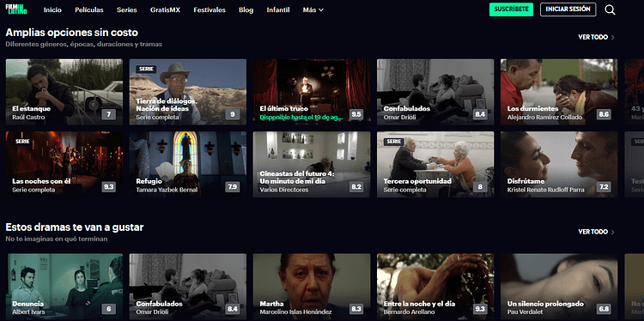Click the 9.3 rating badge on Las noches con él

109,187
